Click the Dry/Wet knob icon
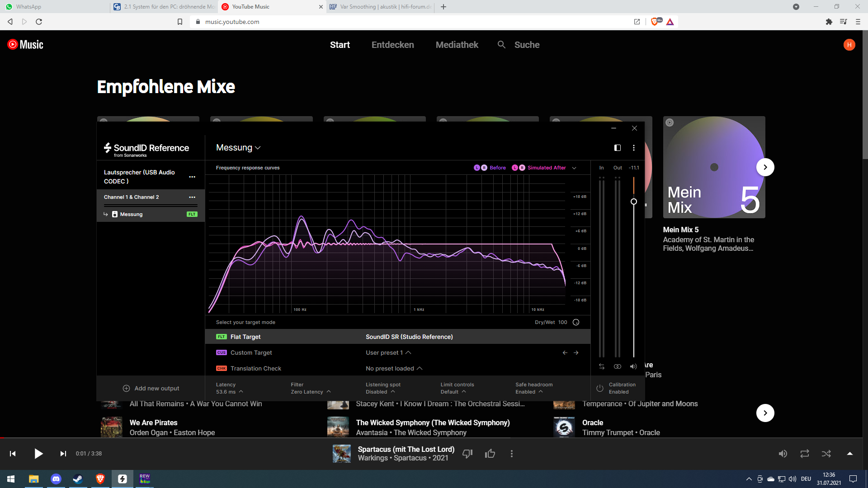The image size is (868, 488). (x=576, y=322)
